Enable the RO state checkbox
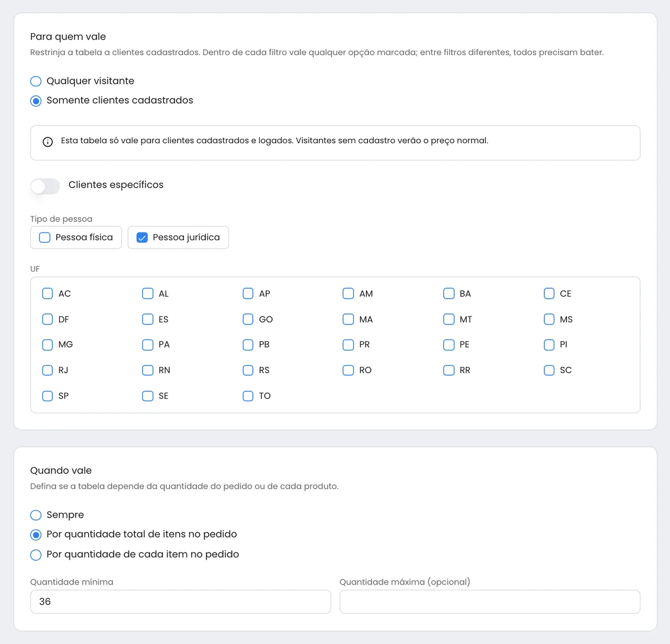 (348, 370)
